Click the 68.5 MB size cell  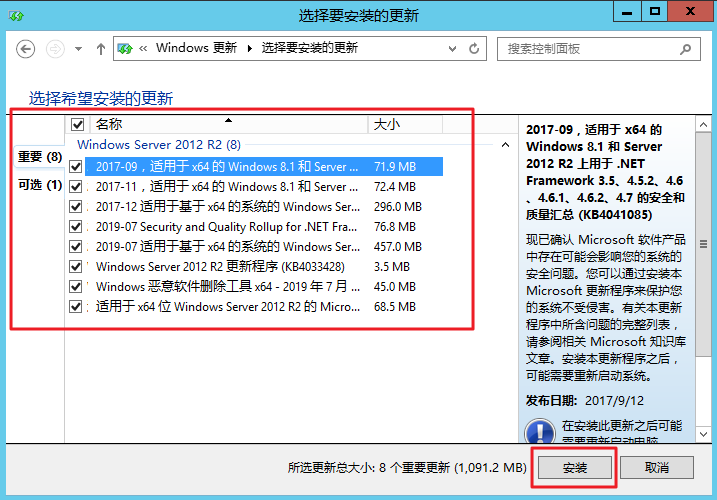point(395,306)
